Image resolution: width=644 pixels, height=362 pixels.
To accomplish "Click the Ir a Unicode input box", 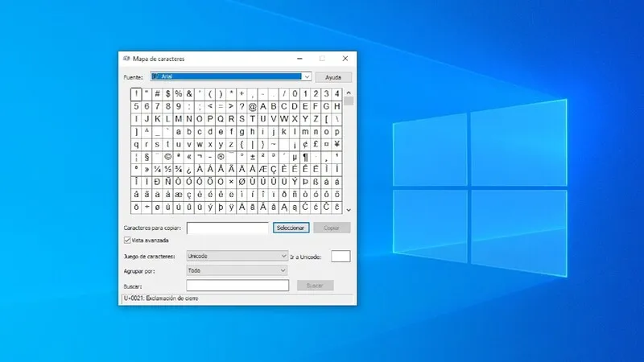I will click(x=341, y=256).
